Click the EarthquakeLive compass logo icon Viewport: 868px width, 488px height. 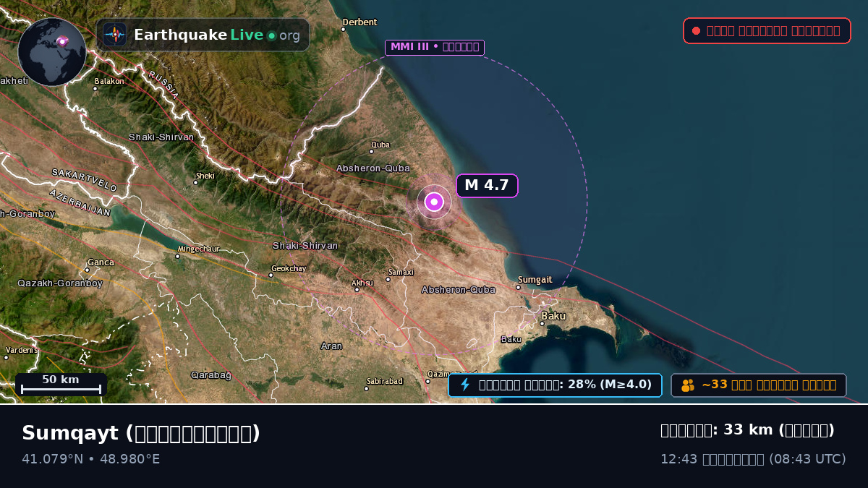point(114,35)
